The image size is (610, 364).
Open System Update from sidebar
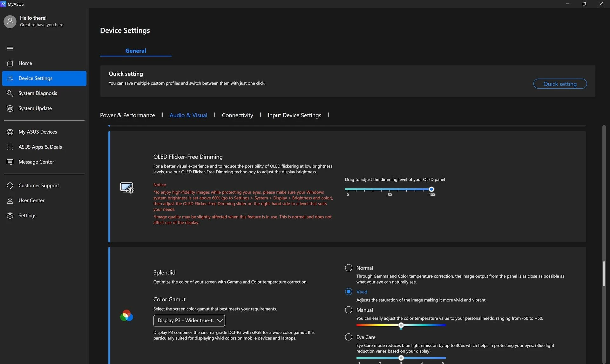[44, 108]
